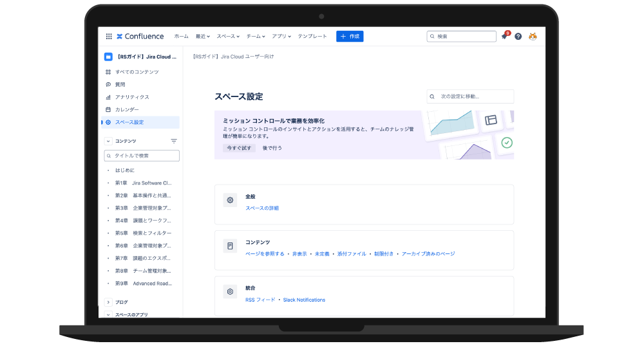Click the 後で行う button
The image size is (644, 346).
(x=272, y=148)
